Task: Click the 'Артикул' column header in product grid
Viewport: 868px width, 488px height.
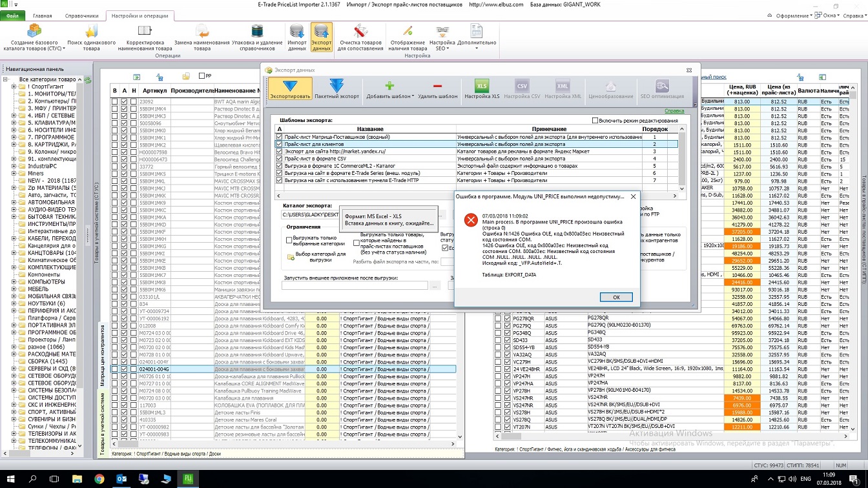Action: [155, 91]
